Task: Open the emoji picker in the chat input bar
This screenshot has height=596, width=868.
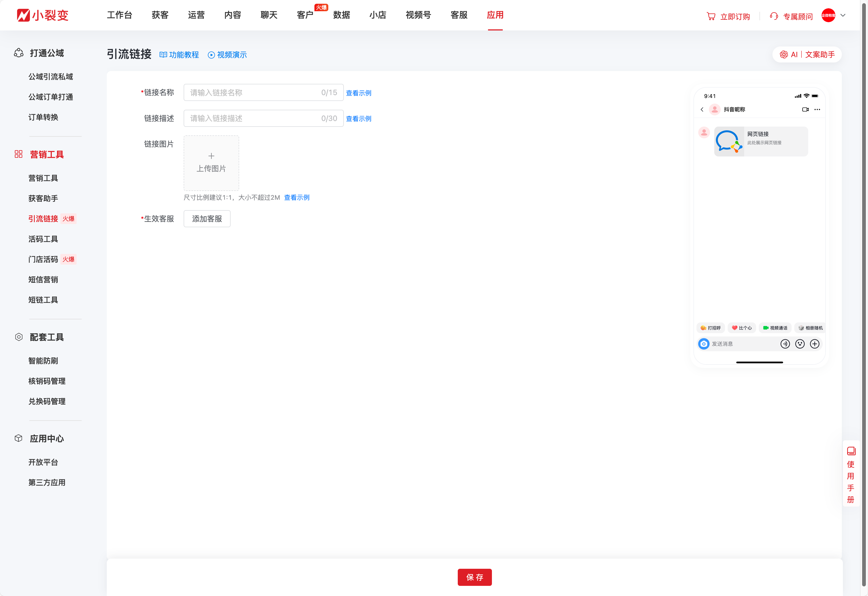Action: tap(800, 344)
